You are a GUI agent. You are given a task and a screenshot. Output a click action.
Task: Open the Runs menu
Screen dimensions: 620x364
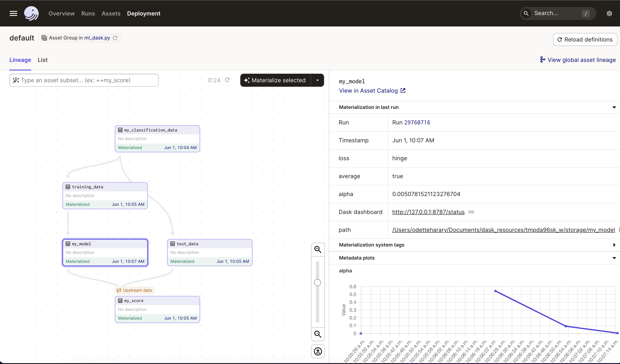[88, 13]
